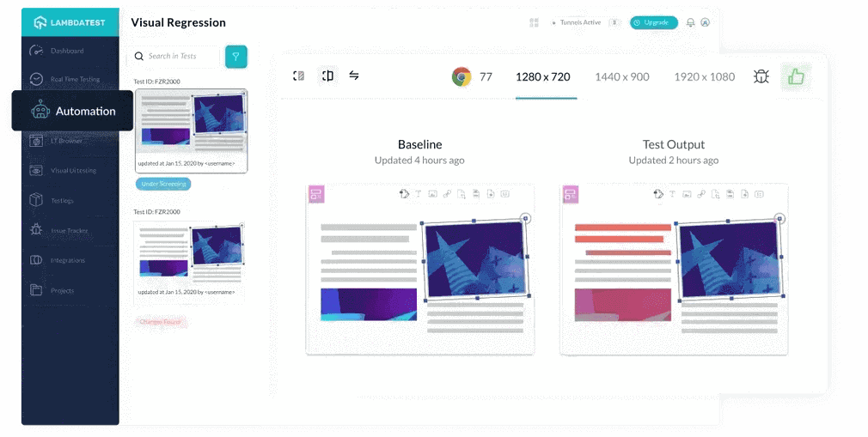Click the Search in Tests field
The height and width of the screenshot is (437, 868).
click(x=176, y=56)
